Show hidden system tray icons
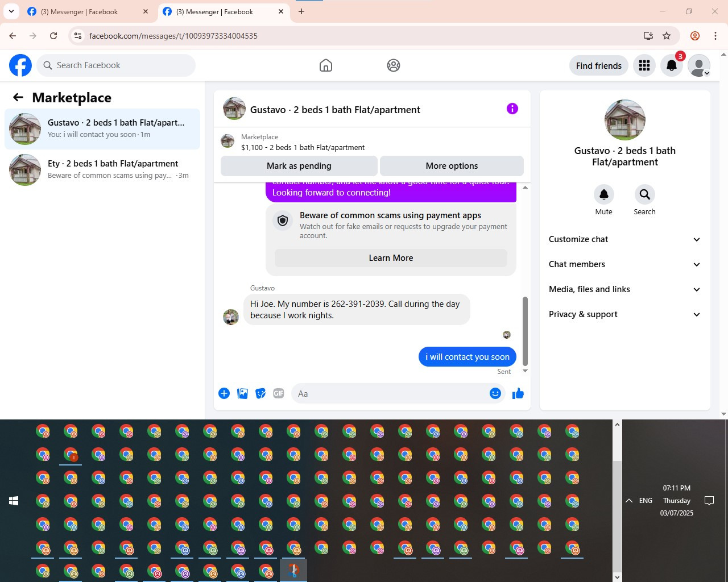The width and height of the screenshot is (728, 582). click(629, 501)
